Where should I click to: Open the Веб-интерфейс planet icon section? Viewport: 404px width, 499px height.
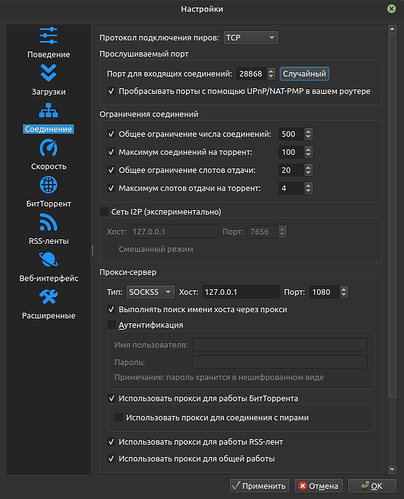48,260
